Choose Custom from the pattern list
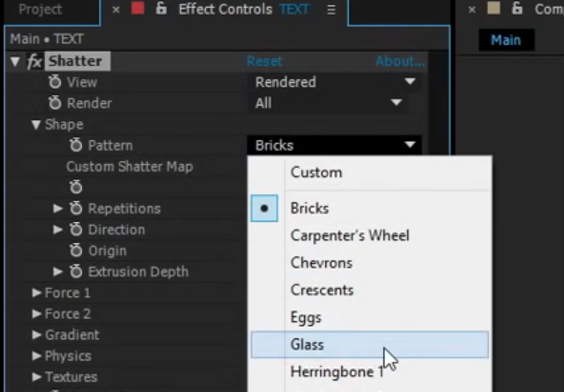 tap(370, 173)
